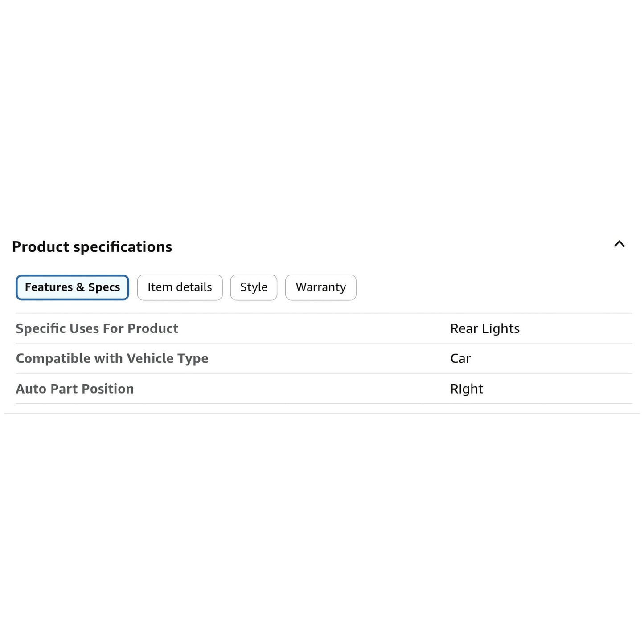The width and height of the screenshot is (644, 644).
Task: Click the word Vehicle in the compatibility label
Action: (x=148, y=358)
